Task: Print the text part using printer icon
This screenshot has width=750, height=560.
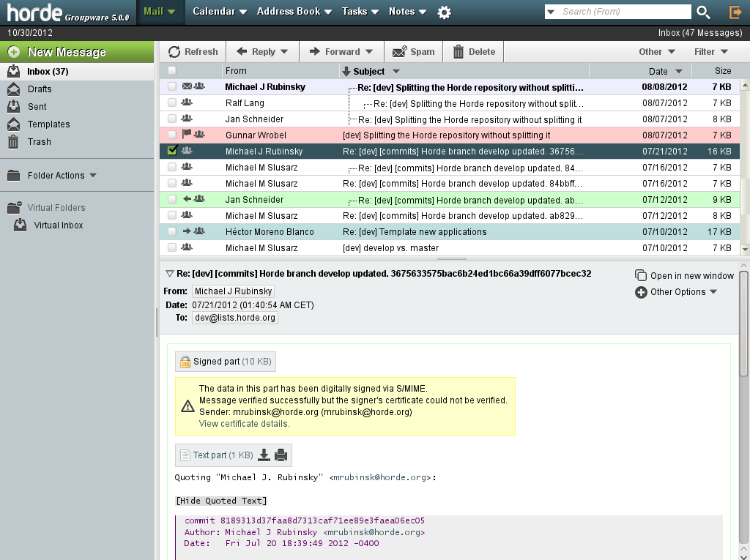Action: point(281,455)
